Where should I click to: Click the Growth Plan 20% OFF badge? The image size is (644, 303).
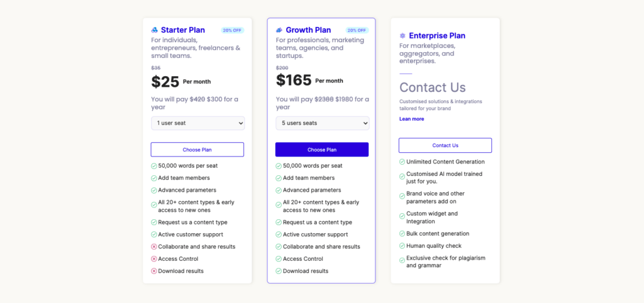point(357,30)
